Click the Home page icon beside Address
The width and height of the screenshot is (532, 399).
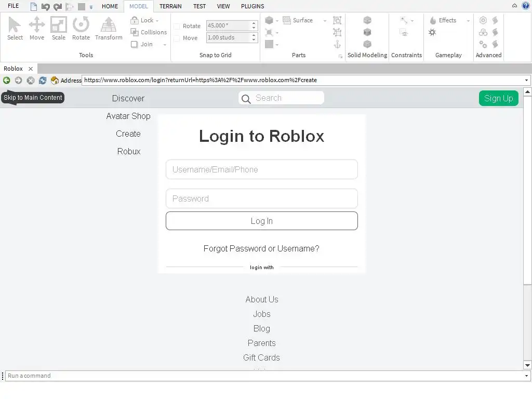pyautogui.click(x=55, y=81)
